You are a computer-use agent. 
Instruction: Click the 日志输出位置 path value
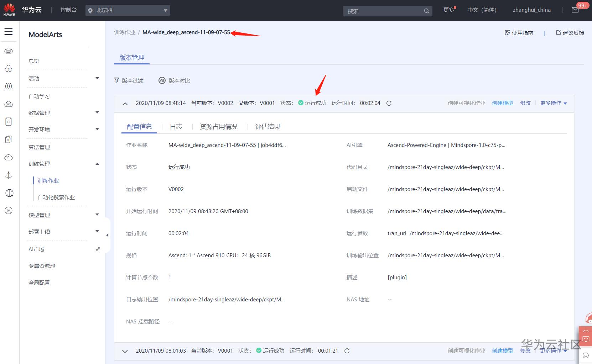(227, 300)
